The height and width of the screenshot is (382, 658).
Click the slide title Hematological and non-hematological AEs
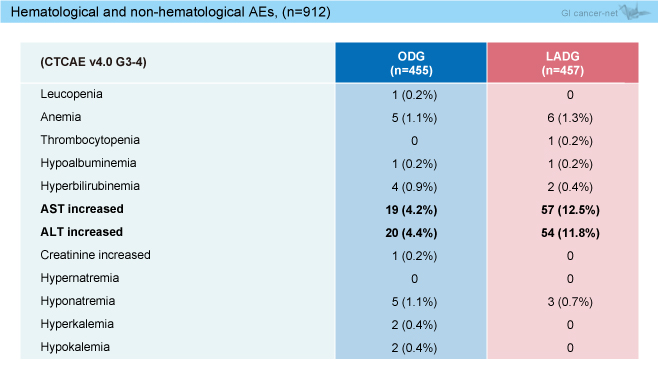tap(170, 12)
